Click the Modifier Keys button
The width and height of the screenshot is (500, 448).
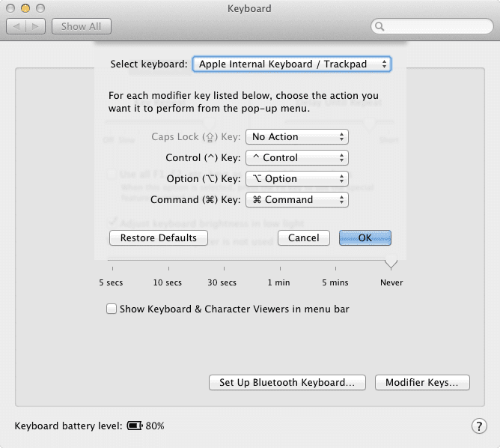tap(422, 382)
